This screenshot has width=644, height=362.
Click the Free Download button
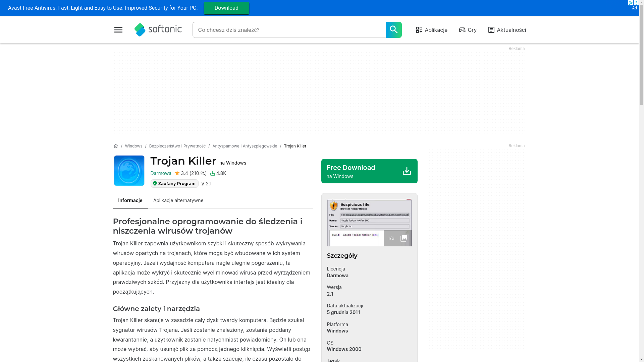coord(369,171)
